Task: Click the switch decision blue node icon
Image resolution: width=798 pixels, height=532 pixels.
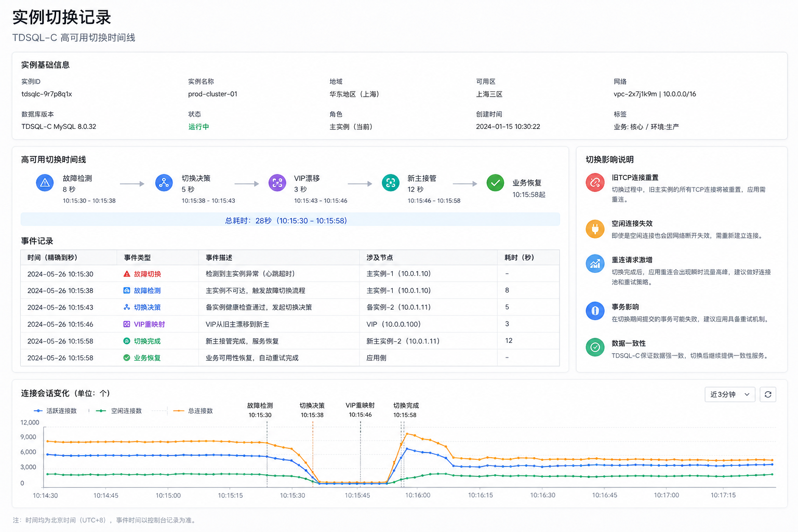Action: (x=164, y=183)
